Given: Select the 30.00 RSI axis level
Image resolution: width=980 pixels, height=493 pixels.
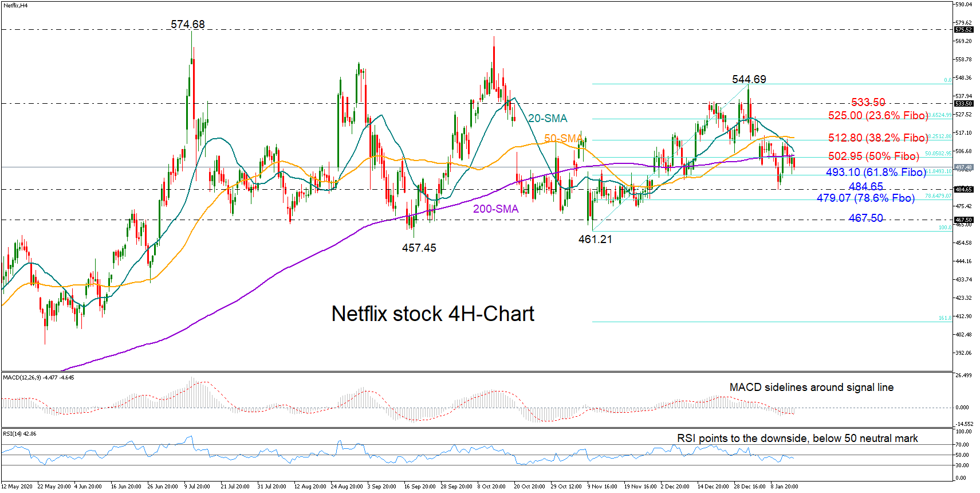Looking at the screenshot, I should click(x=962, y=465).
